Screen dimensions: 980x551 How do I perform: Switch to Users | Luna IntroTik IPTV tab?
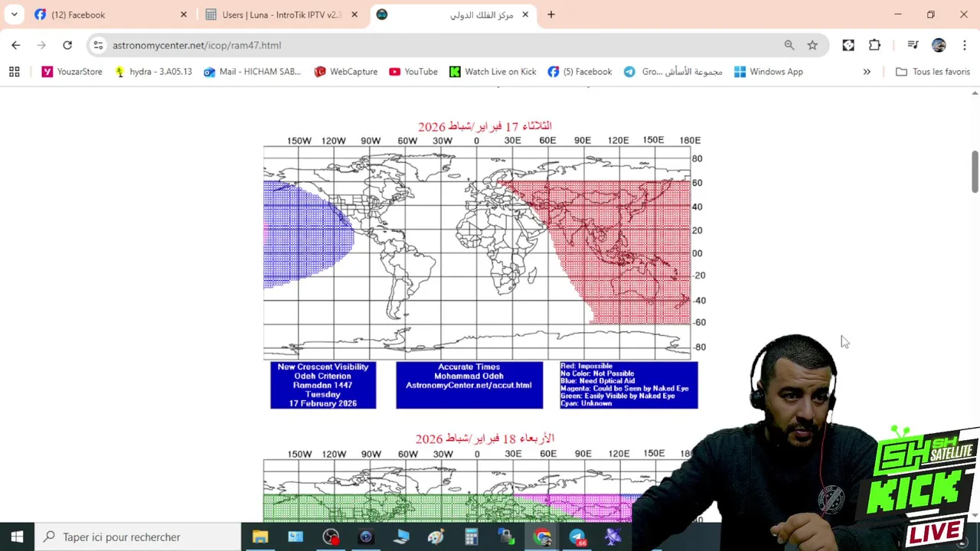(x=282, y=15)
